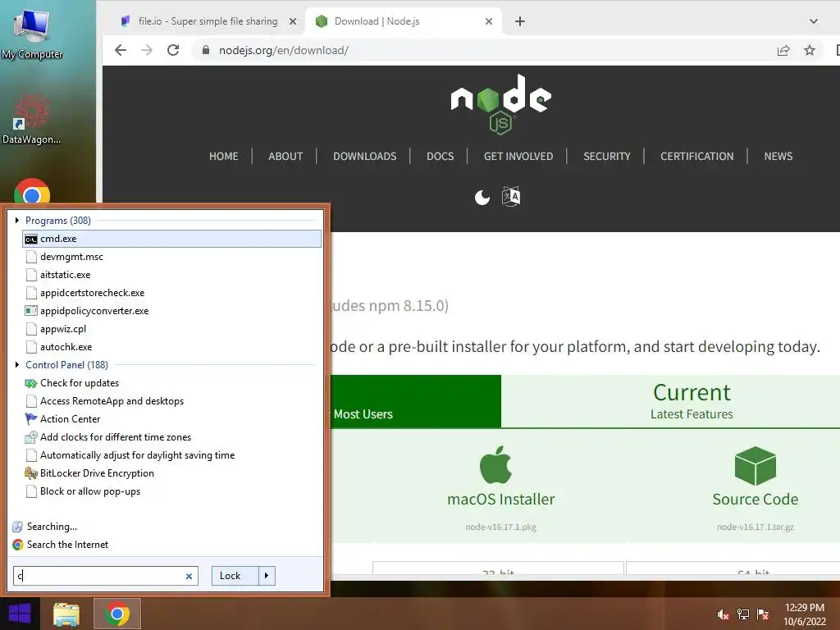Click the devmgmt.msc file icon

(31, 257)
